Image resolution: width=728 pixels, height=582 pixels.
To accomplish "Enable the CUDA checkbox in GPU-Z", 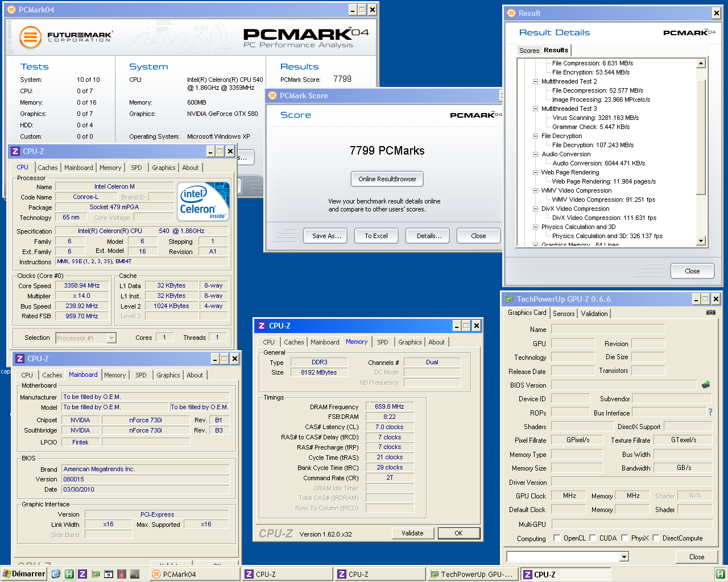I will coord(593,538).
